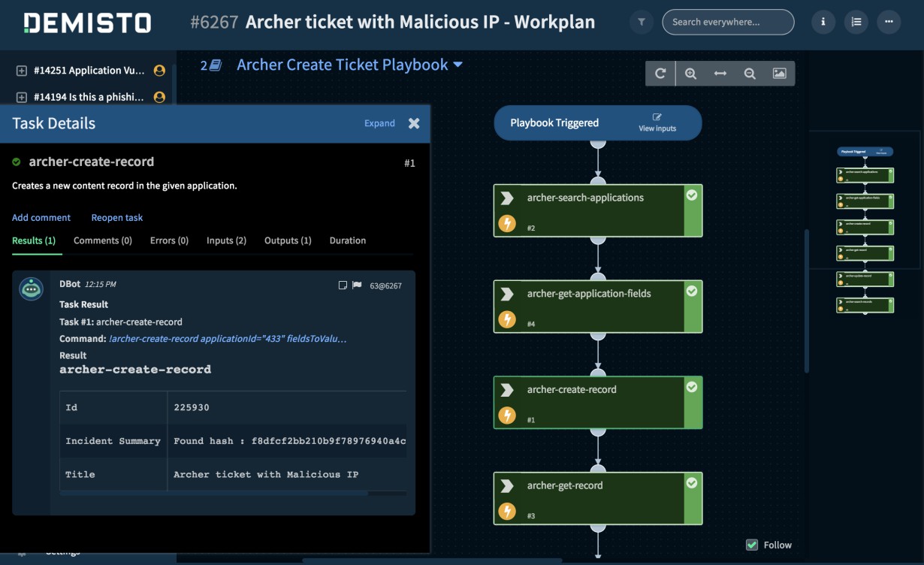Click the DEMISTO logo

88,23
